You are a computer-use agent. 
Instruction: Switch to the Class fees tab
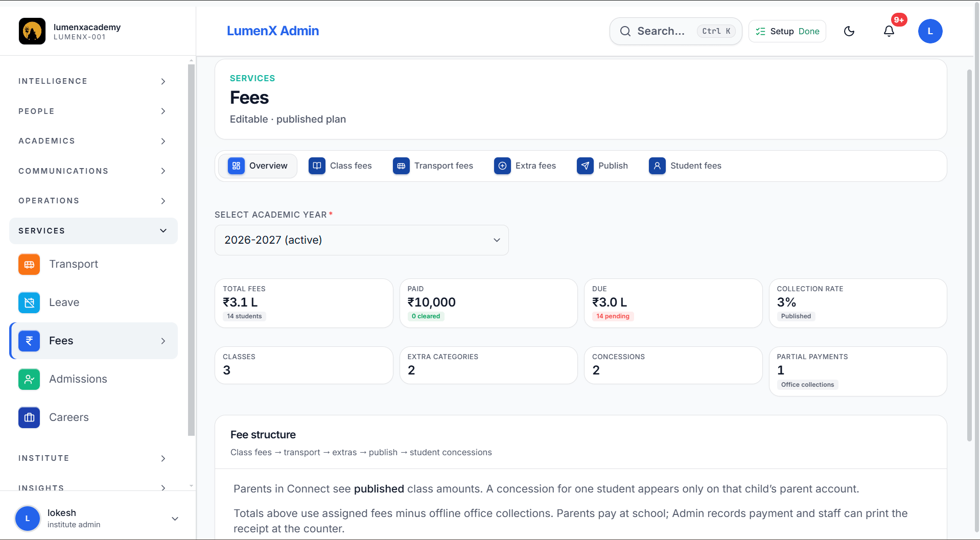pos(340,166)
